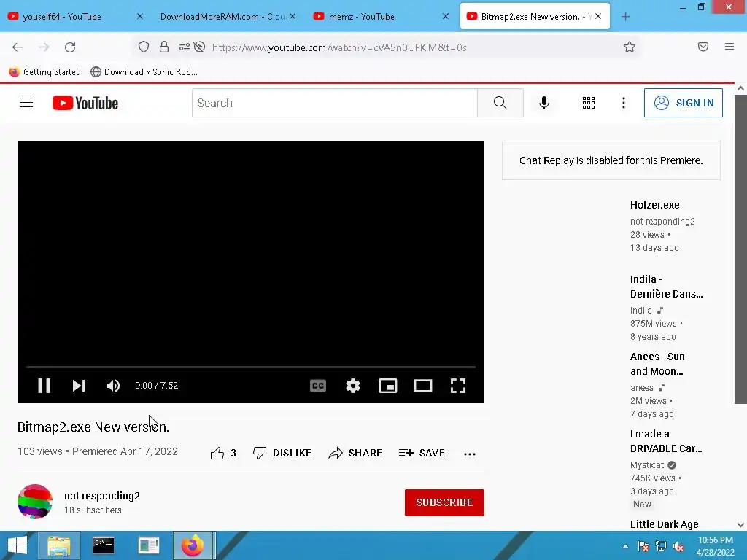The height and width of the screenshot is (560, 747).
Task: Go back in browser history
Action: pos(18,47)
